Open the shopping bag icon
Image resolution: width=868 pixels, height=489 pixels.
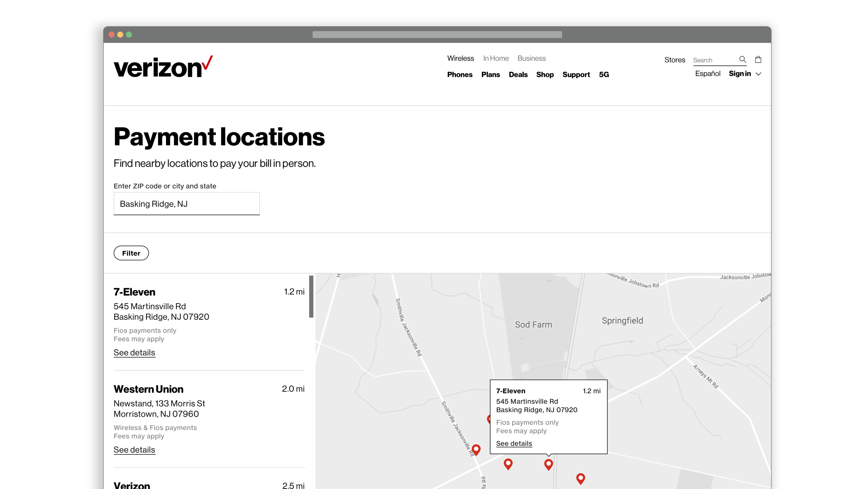[758, 60]
